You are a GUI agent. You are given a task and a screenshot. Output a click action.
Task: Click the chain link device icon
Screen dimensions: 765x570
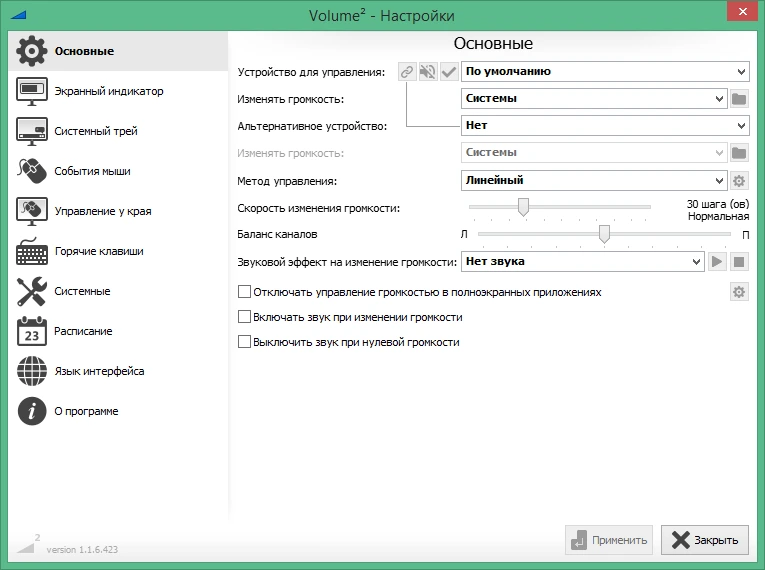coord(407,72)
